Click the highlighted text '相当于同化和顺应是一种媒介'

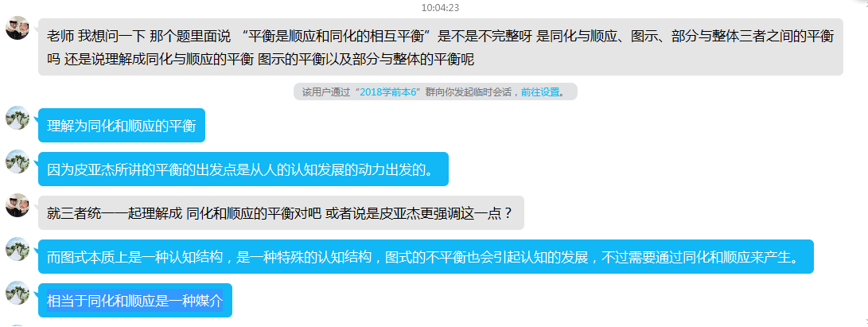click(x=134, y=301)
